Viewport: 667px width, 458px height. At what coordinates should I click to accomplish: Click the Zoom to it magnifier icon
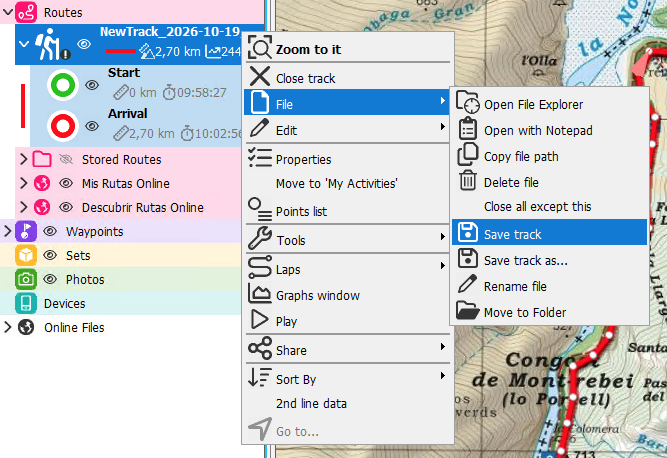click(259, 47)
